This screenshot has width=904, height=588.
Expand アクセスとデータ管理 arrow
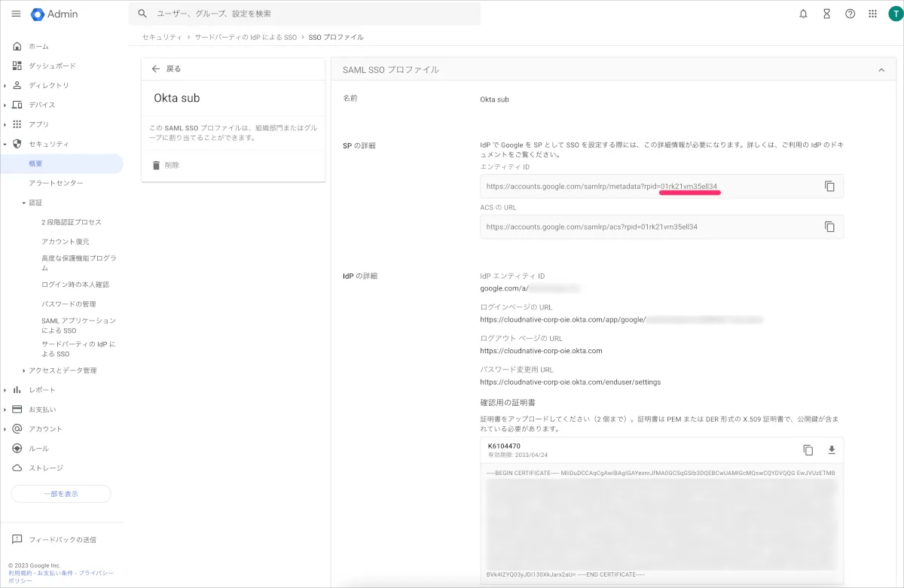24,370
